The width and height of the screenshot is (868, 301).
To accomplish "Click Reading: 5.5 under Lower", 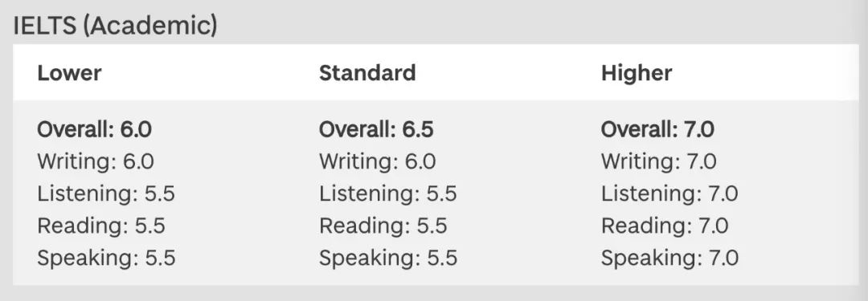I will (x=100, y=226).
